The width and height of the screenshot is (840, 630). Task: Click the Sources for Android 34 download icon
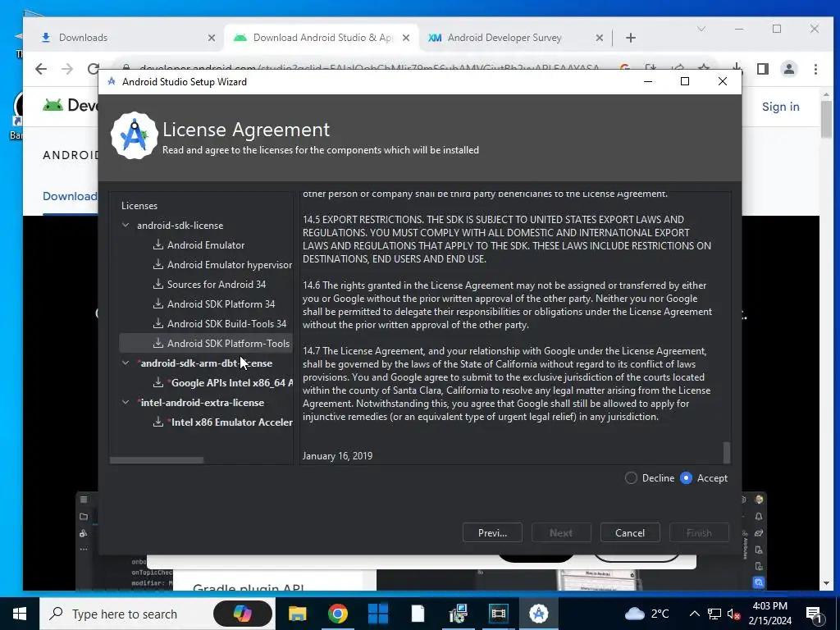(158, 285)
